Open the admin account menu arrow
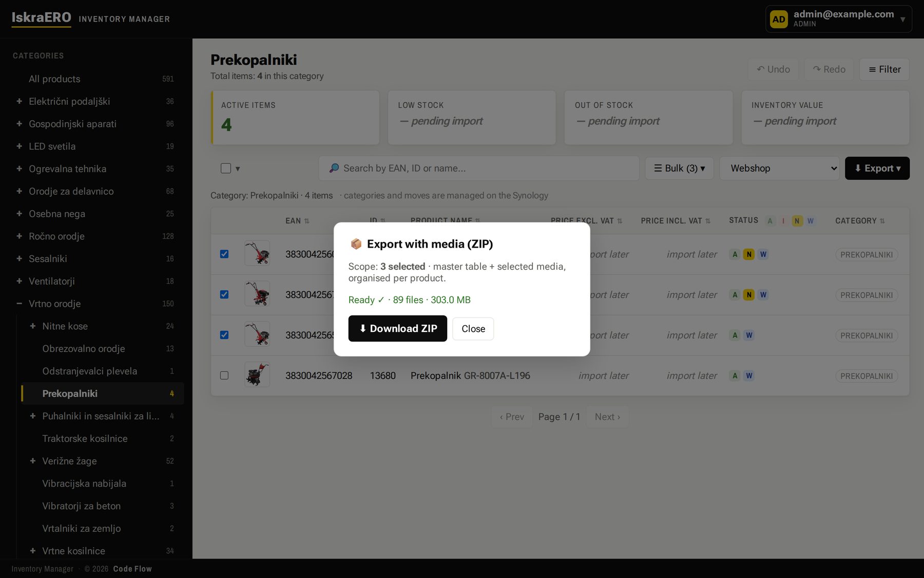924x578 pixels. pos(902,20)
